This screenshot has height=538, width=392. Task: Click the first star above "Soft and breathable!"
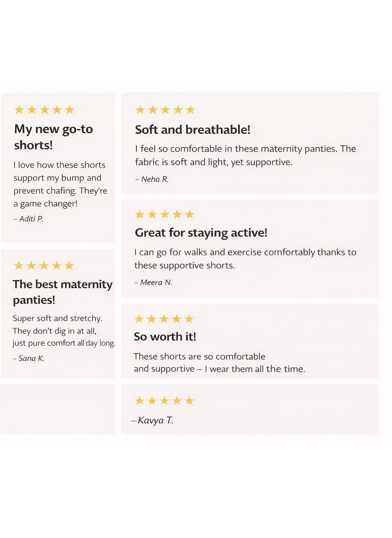tap(140, 110)
